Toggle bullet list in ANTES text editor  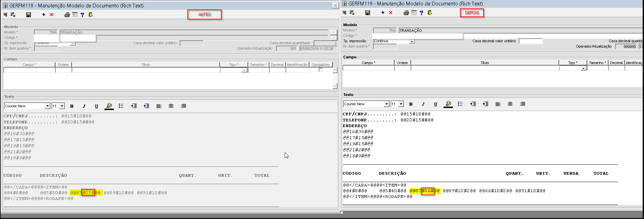click(121, 106)
